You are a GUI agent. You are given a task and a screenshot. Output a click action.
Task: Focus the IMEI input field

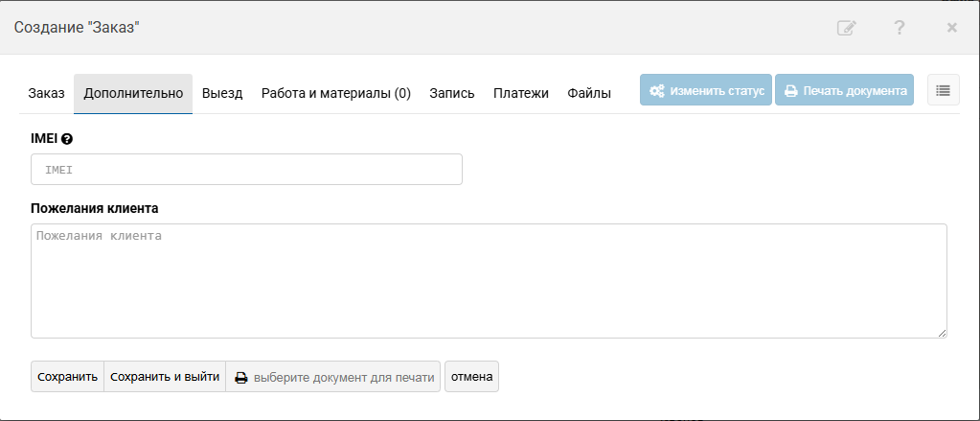click(246, 170)
